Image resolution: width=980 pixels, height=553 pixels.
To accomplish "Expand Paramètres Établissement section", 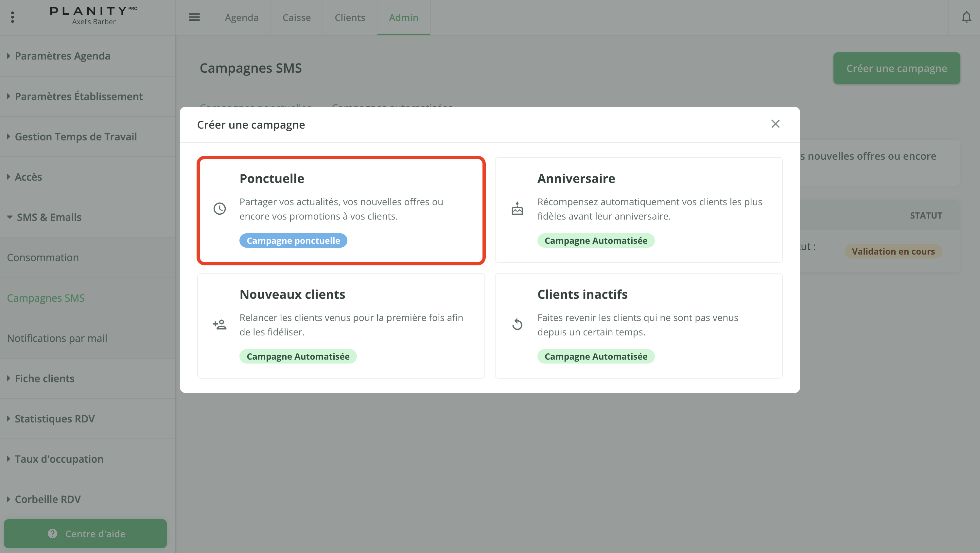I will 79,96.
